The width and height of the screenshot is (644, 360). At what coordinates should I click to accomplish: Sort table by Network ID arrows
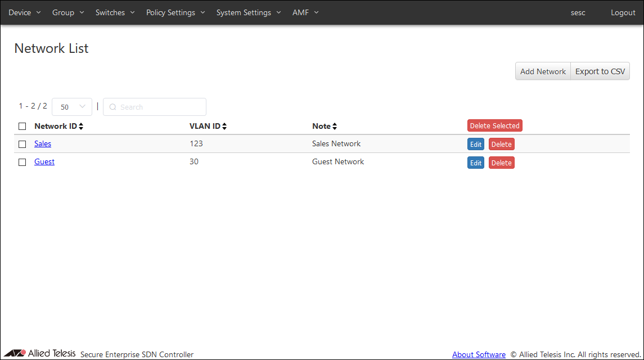(81, 127)
